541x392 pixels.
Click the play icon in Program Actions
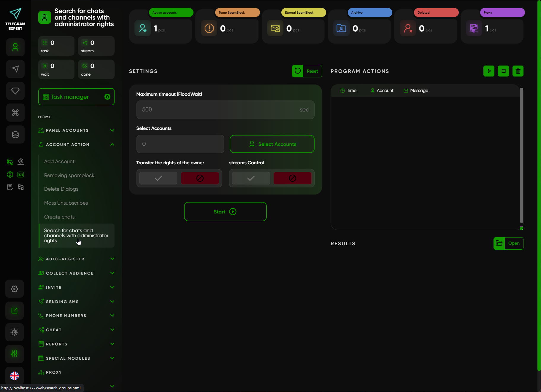pos(489,71)
